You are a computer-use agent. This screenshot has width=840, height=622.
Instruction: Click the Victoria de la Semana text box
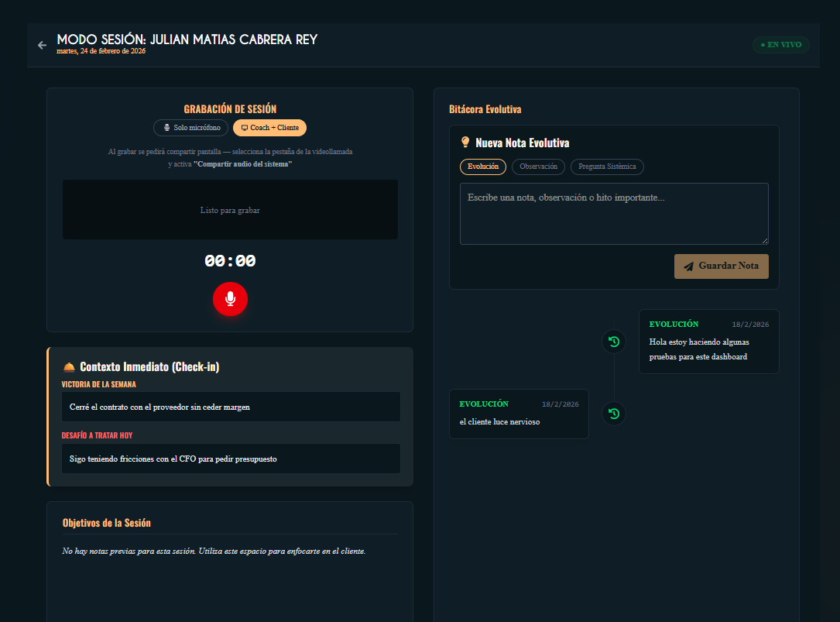(x=231, y=407)
